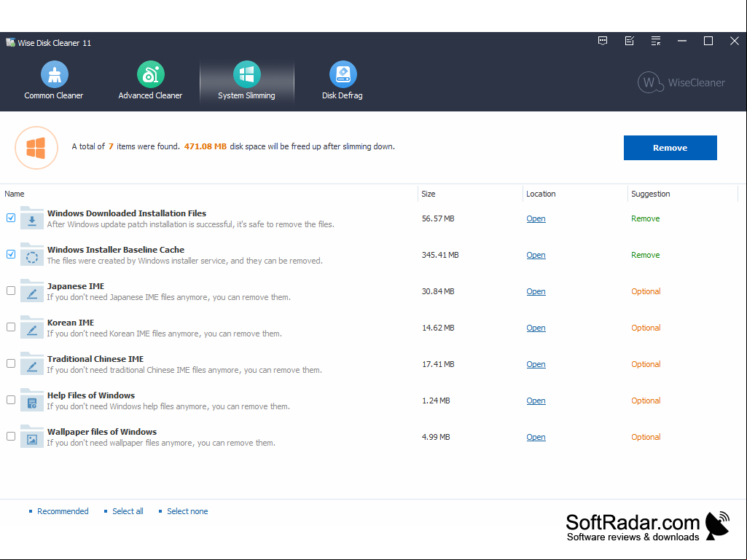Screen dimensions: 747x560
Task: Open location of Help Files of Windows
Action: point(536,401)
